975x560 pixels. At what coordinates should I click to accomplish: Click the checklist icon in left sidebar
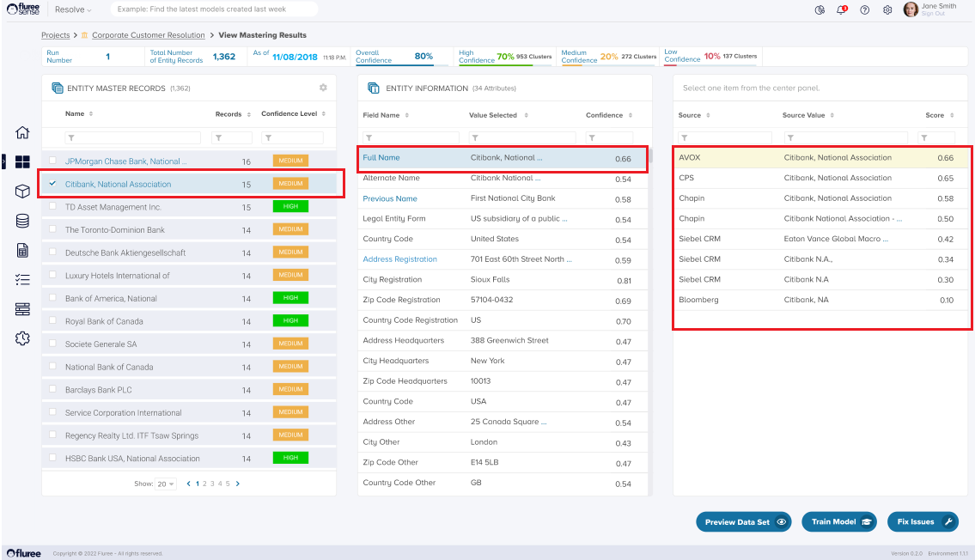pyautogui.click(x=22, y=280)
